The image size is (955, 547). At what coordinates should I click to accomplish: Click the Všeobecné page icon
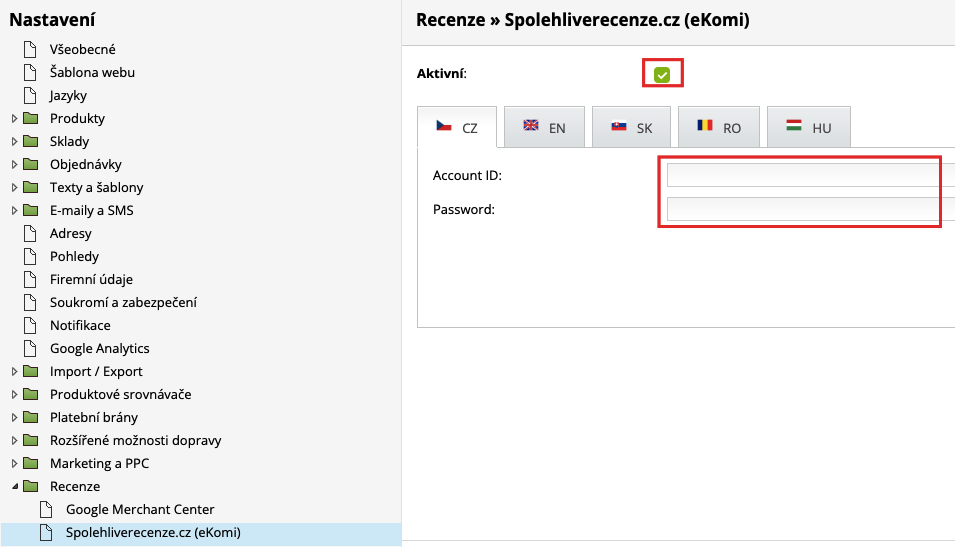(30, 49)
